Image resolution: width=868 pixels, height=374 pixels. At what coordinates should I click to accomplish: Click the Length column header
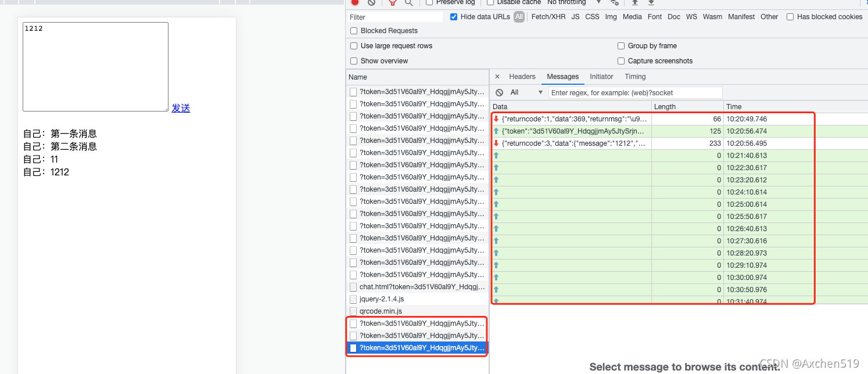[x=687, y=107]
